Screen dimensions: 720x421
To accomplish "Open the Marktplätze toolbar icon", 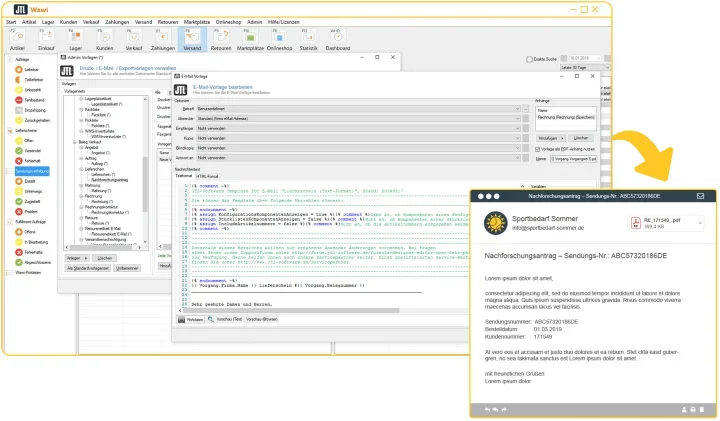I will pyautogui.click(x=250, y=39).
